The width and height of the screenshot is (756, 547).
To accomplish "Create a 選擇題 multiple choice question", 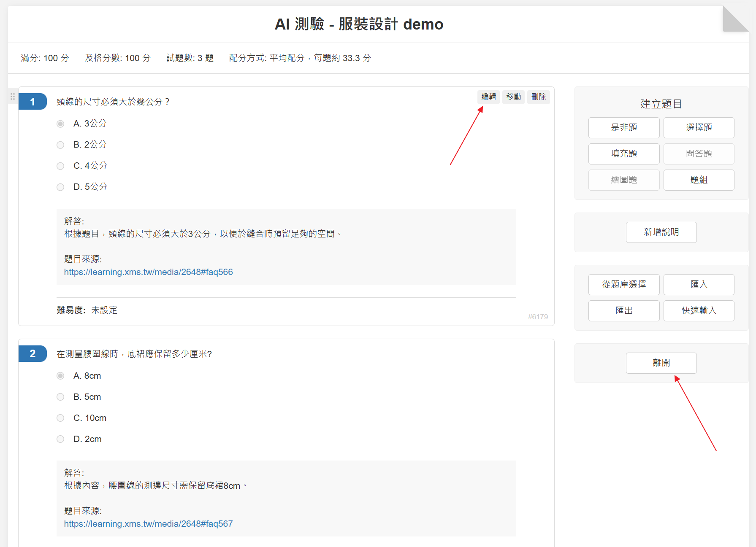I will 699,128.
